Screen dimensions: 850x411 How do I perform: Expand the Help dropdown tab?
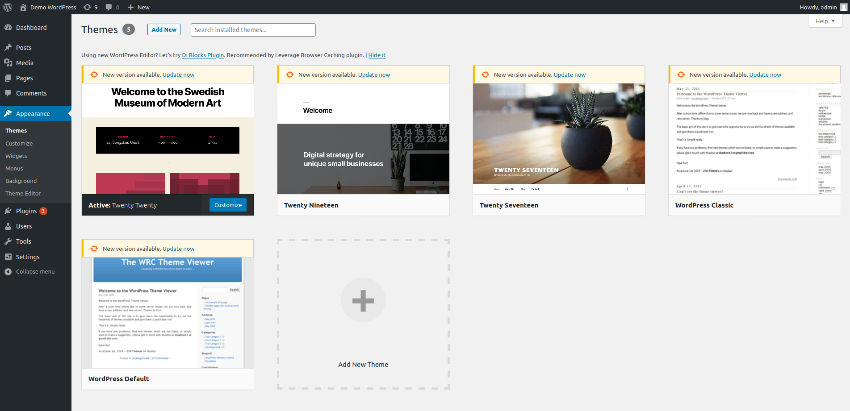tap(825, 21)
